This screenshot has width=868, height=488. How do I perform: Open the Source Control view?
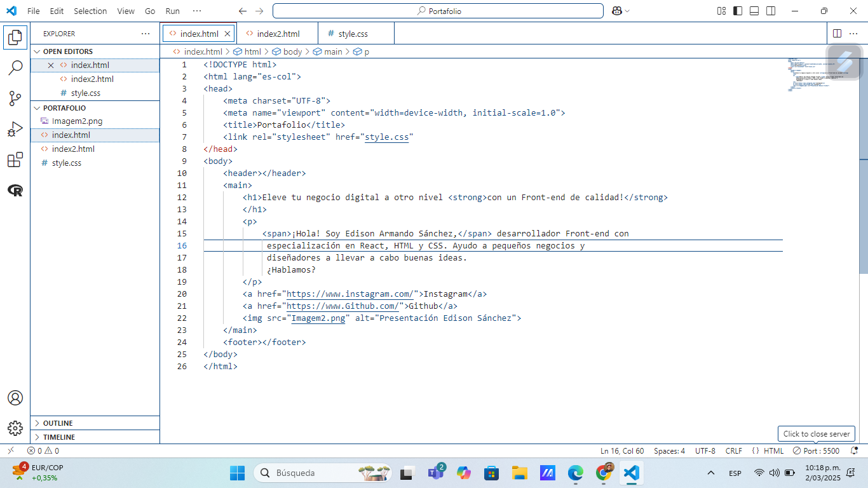(15, 98)
